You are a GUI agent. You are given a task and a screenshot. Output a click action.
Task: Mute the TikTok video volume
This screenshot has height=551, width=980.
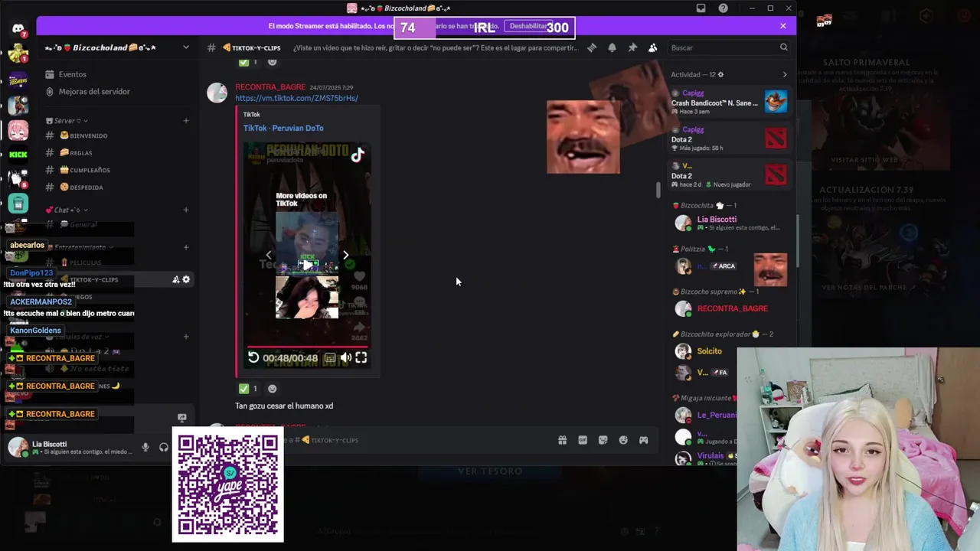pos(346,357)
